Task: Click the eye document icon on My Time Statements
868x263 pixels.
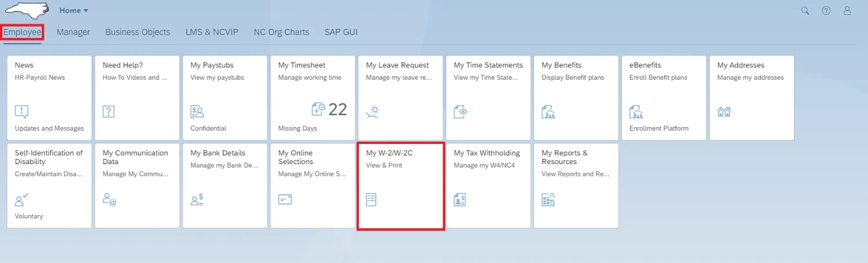Action: 460,112
